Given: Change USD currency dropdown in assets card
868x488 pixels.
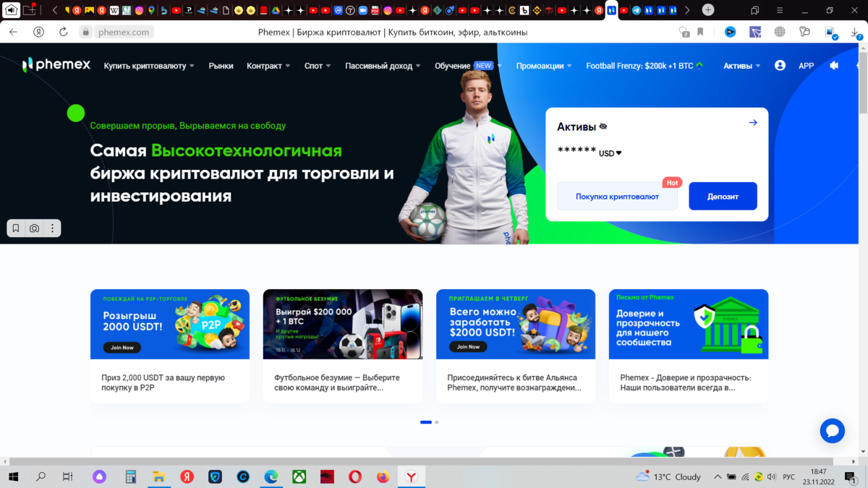Looking at the screenshot, I should coord(610,153).
